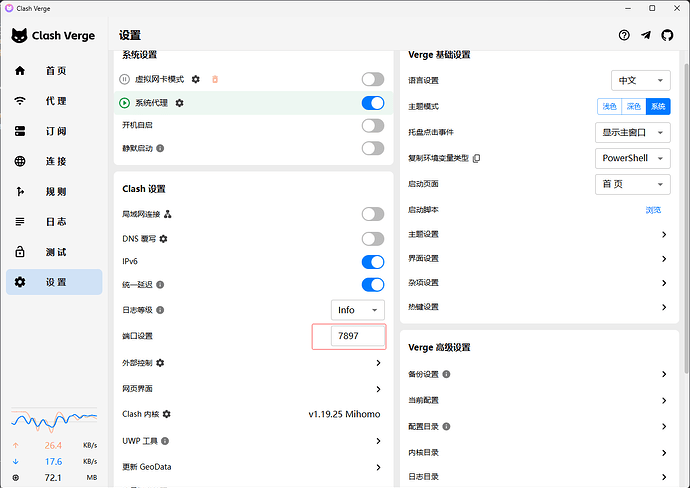Expand the UWP 工具 chevron
This screenshot has width=690, height=488.
click(378, 441)
